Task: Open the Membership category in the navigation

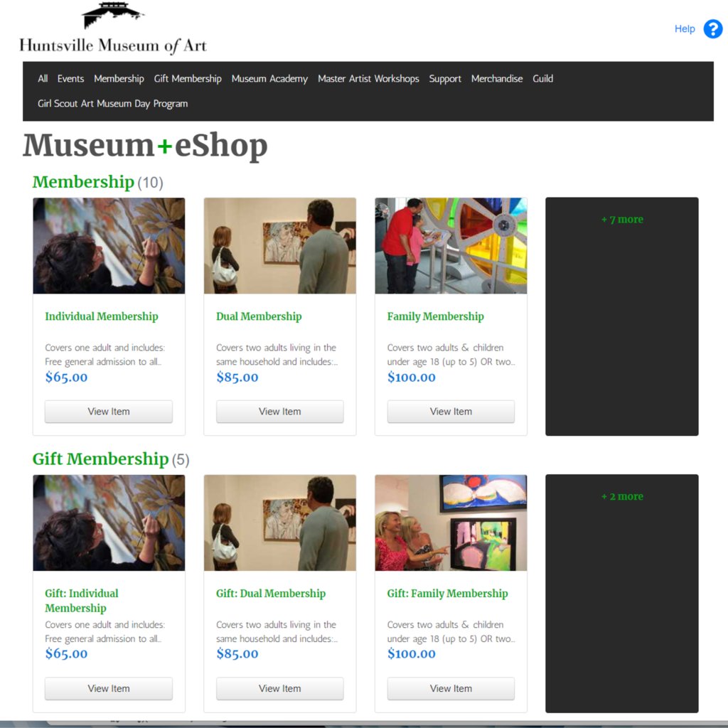Action: (x=119, y=79)
